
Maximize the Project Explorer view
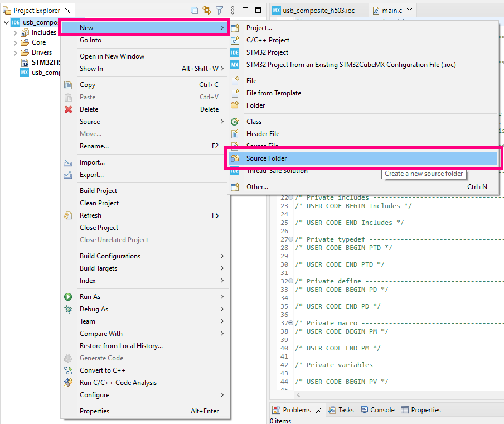coord(258,10)
